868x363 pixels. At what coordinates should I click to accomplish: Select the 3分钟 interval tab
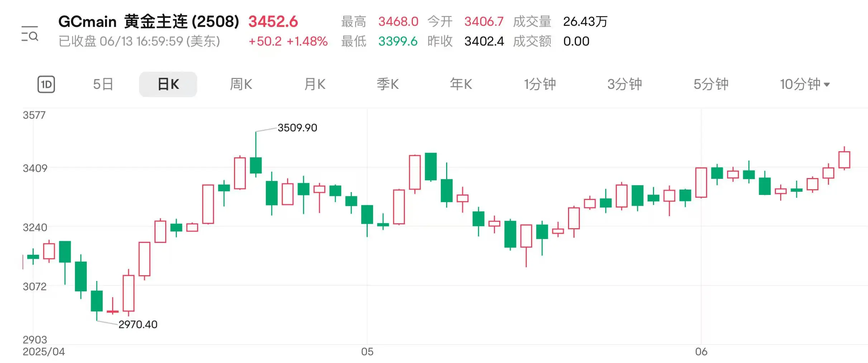(x=625, y=84)
